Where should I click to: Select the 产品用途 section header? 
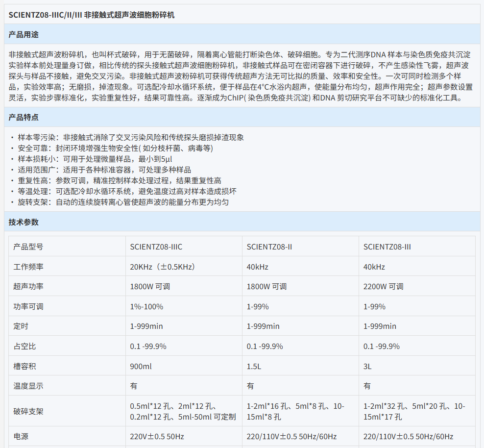coord(24,35)
